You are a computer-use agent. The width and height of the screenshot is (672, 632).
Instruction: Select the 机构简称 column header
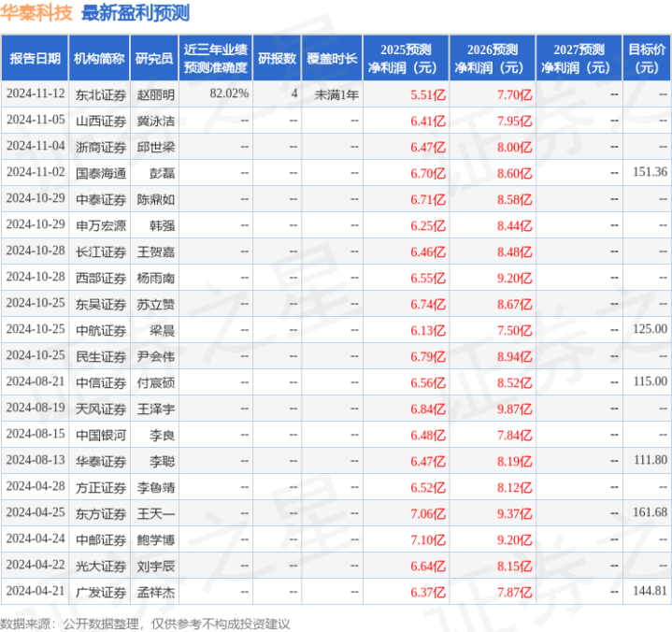click(x=99, y=58)
